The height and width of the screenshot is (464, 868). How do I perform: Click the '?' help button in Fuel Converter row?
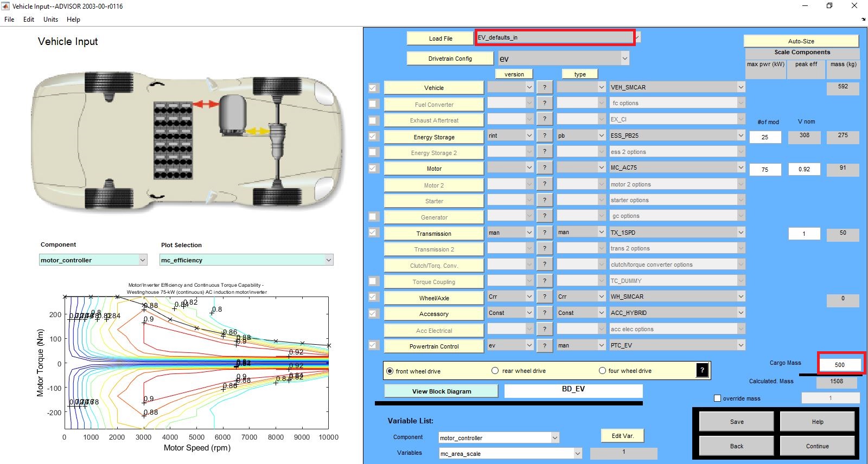[x=544, y=103]
